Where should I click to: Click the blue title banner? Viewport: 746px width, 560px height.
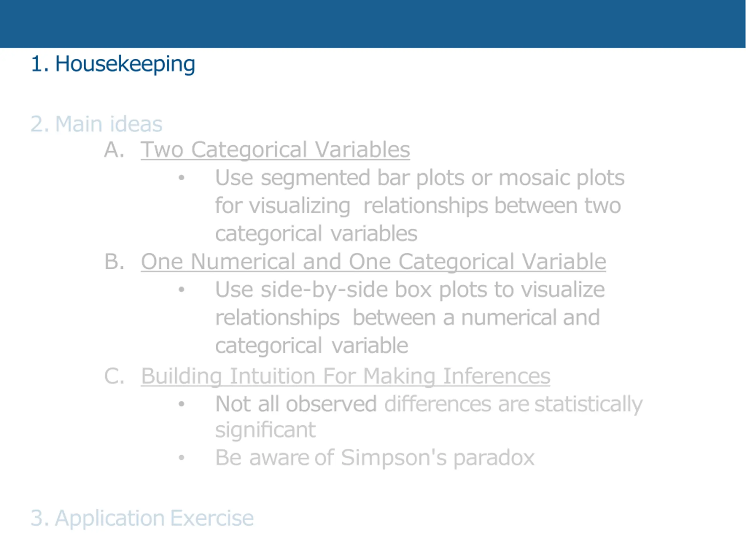click(373, 24)
